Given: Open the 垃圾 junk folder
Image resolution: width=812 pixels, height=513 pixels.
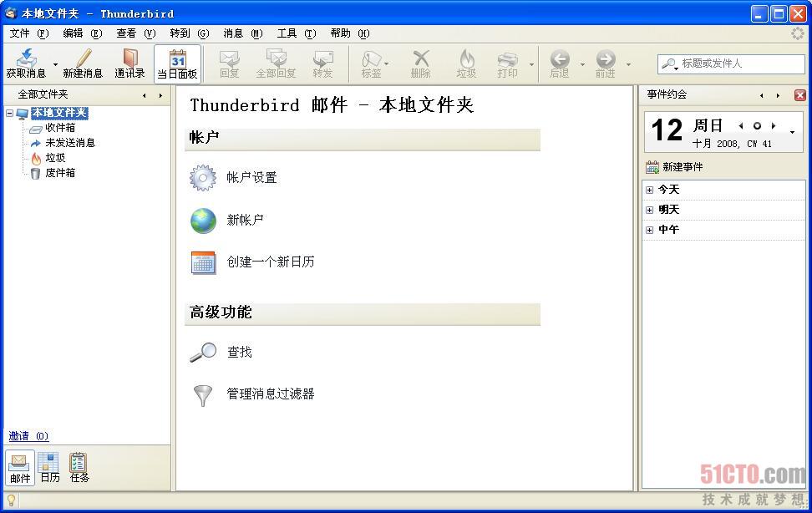Looking at the screenshot, I should pos(55,158).
